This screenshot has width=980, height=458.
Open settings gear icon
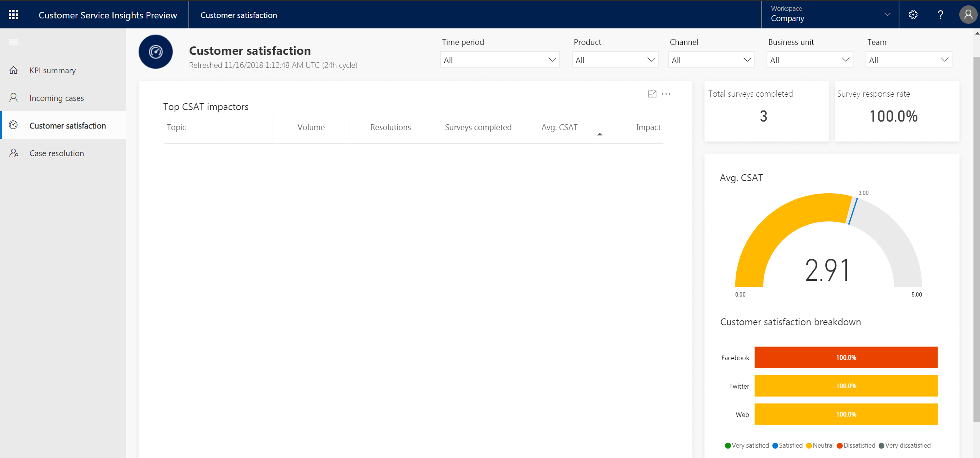click(x=913, y=15)
